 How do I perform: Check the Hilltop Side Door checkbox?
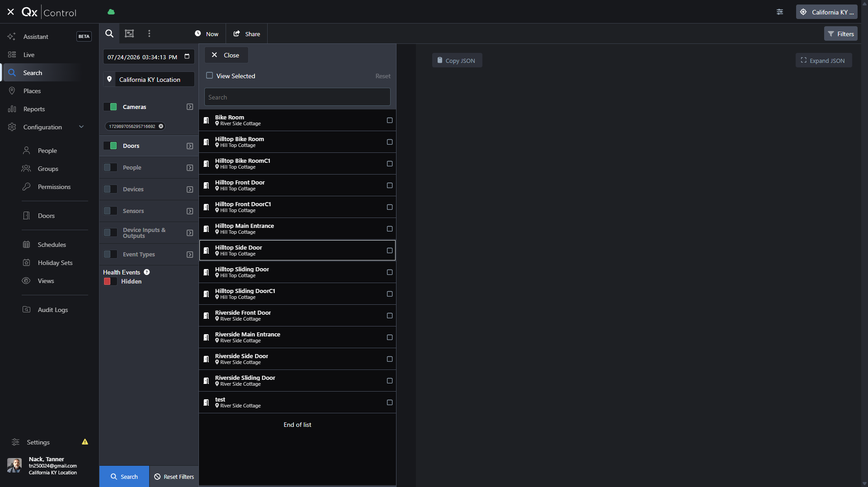[x=390, y=251]
